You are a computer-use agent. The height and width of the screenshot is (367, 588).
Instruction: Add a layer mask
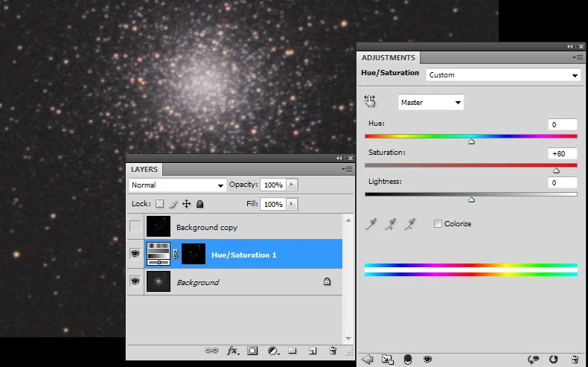pos(252,351)
